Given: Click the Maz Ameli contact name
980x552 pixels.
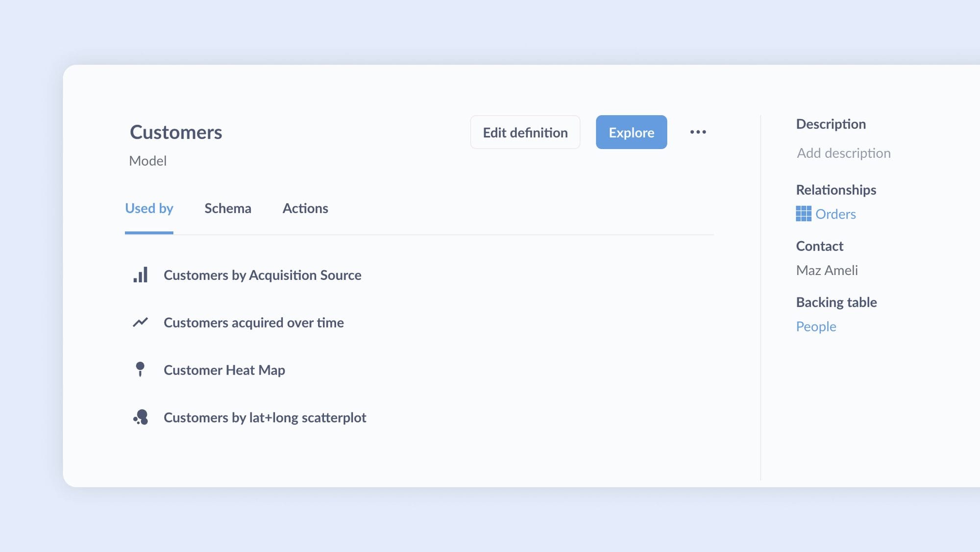Looking at the screenshot, I should click(827, 271).
